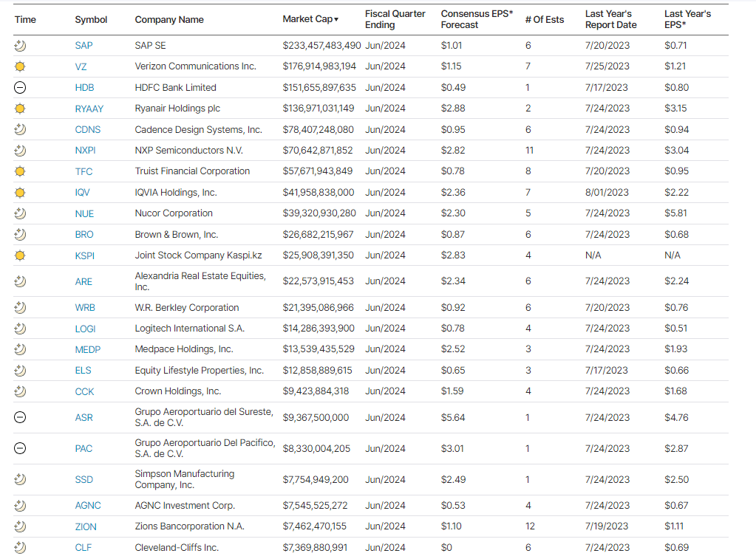Screen dimensions: 756x556
Task: Click the Company Name column header
Action: coord(169,20)
